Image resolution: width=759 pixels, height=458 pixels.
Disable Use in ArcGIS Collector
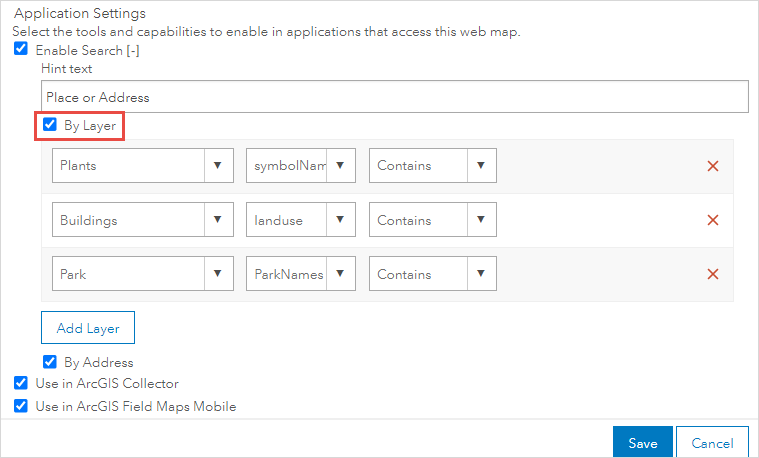click(x=21, y=383)
